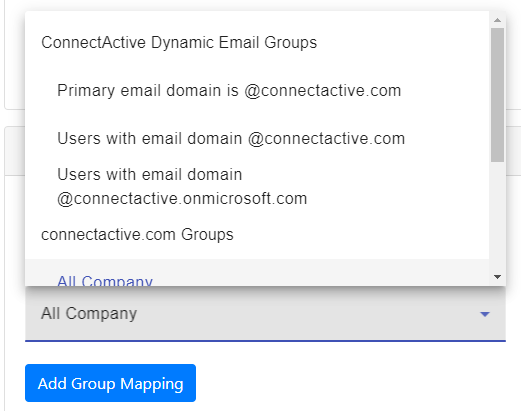Click scrollbar up arrow in dropdown list
The width and height of the screenshot is (521, 411).
(497, 20)
